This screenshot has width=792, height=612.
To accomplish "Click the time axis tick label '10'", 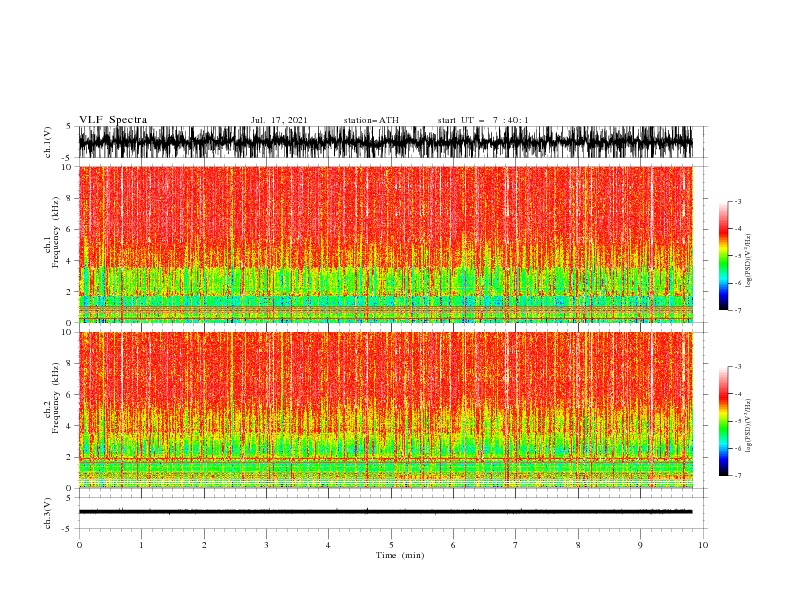I will pos(703,545).
